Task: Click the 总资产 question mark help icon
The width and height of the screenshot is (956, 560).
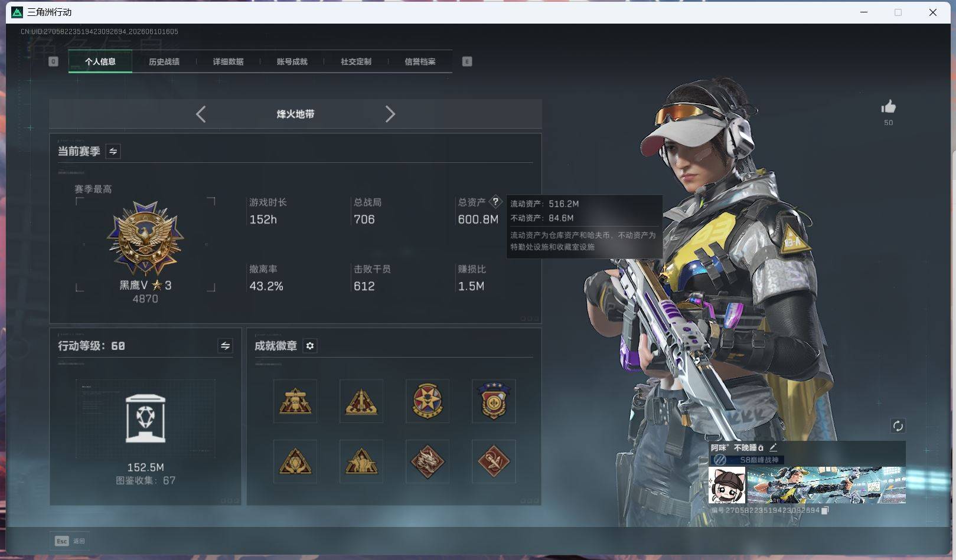Action: pos(495,201)
